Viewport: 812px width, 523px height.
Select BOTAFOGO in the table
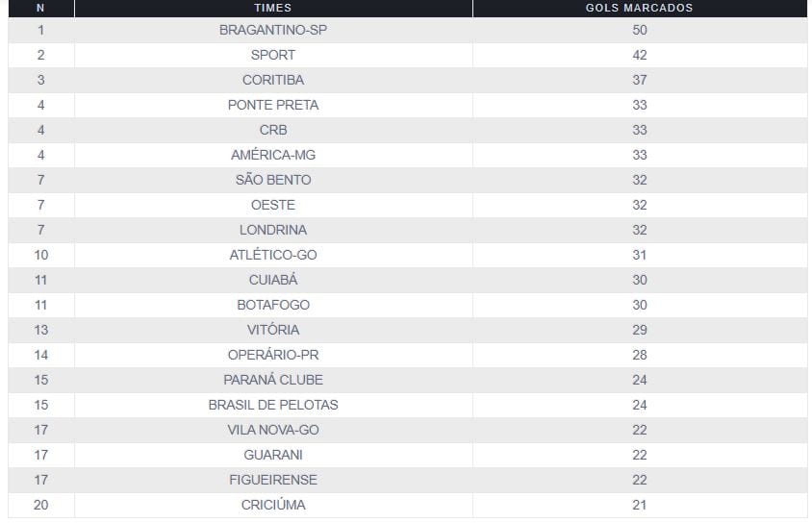pos(273,305)
